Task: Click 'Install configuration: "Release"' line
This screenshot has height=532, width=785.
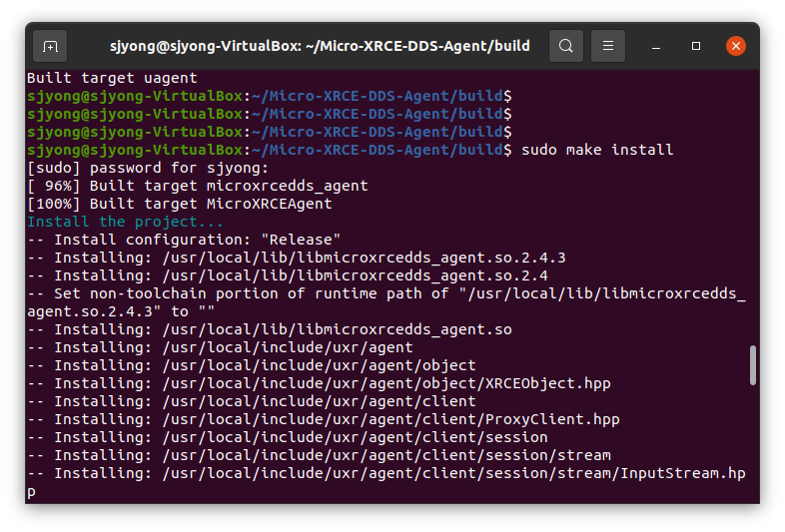Action: pos(184,240)
